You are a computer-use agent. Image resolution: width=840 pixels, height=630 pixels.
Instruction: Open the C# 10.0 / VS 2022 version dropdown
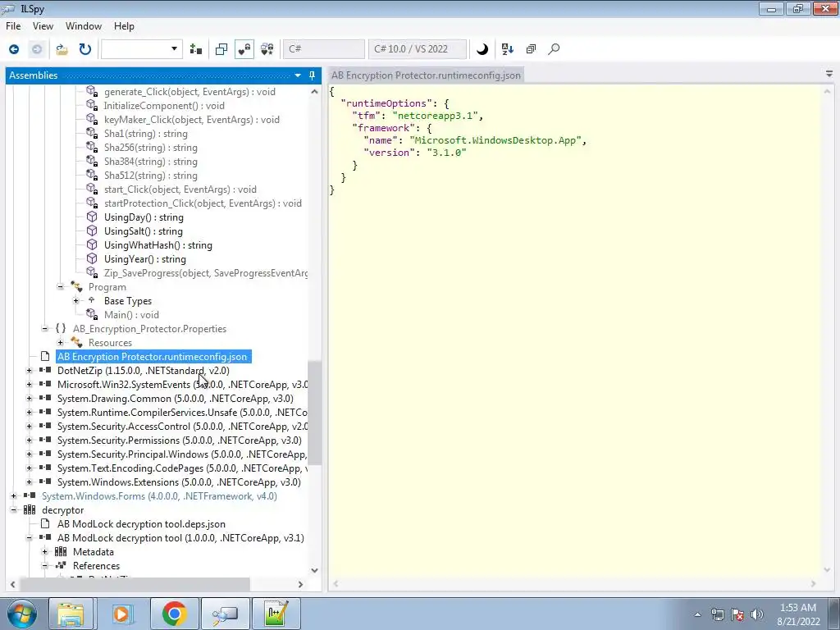pos(418,49)
